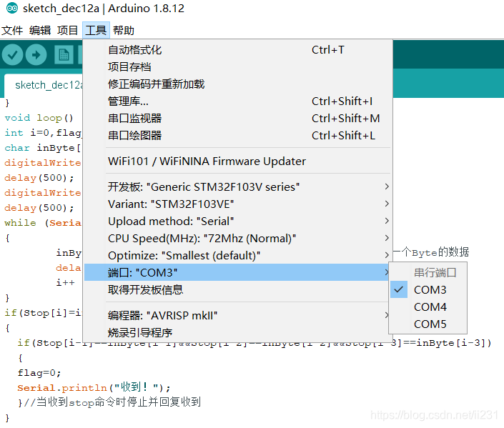
Task: Open 管理库... library manager
Action: pyautogui.click(x=237, y=101)
